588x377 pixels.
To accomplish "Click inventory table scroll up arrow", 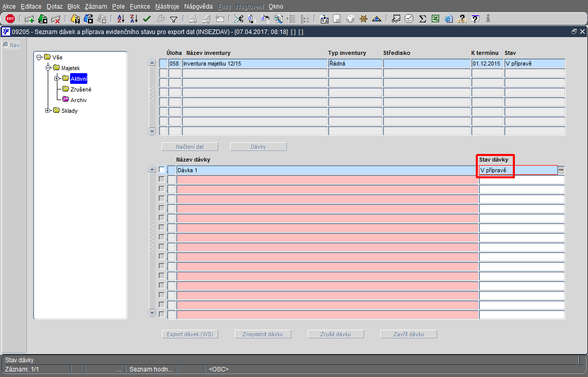I will [152, 62].
